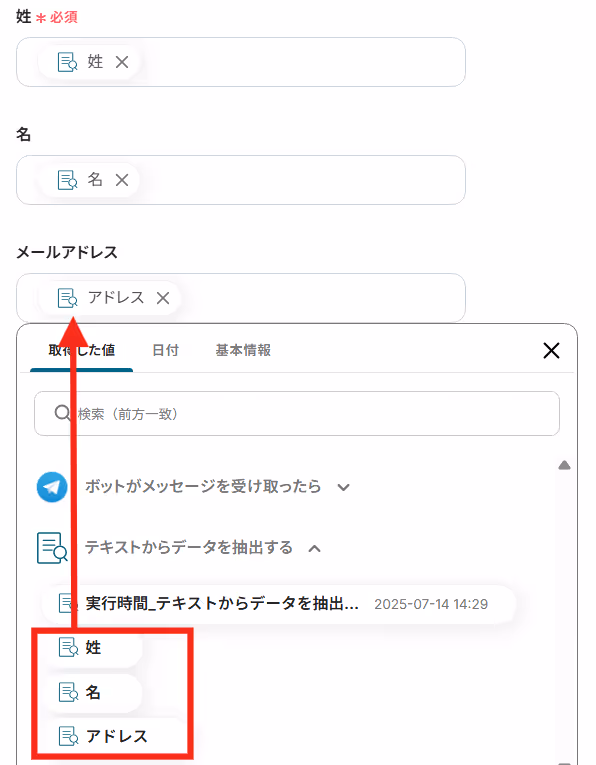The height and width of the screenshot is (765, 596).
Task: Click the magnifier icon in the search box
Action: [x=62, y=413]
